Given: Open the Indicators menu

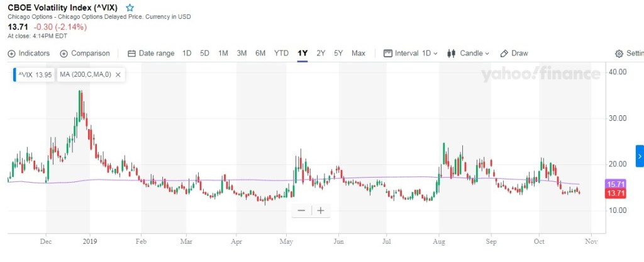Looking at the screenshot, I should point(29,54).
